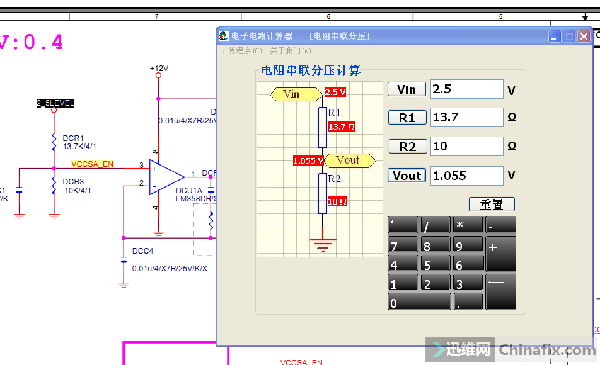Select the DCR1 13.7K resistor in schematic
This screenshot has width=600, height=365.
coord(54,142)
